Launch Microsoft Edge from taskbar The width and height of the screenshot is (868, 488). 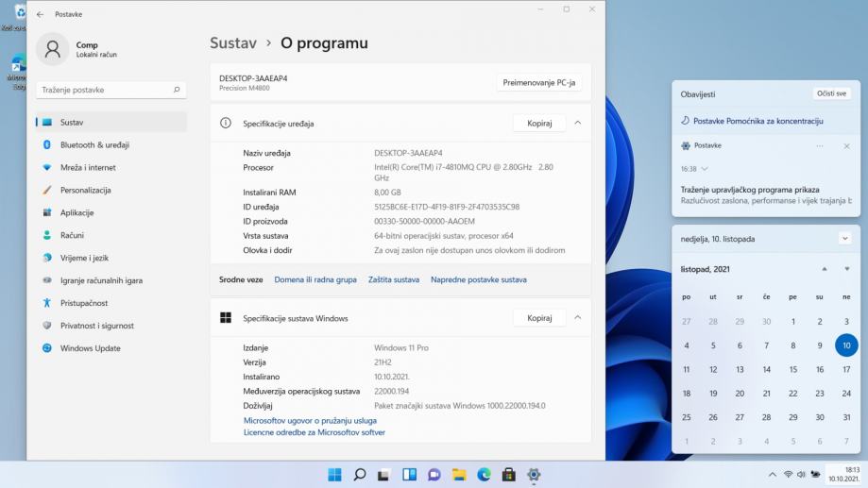[x=484, y=474]
